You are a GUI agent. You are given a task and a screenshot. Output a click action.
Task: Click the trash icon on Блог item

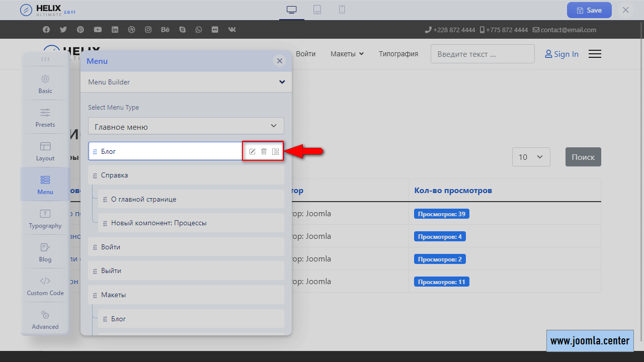pyautogui.click(x=264, y=151)
